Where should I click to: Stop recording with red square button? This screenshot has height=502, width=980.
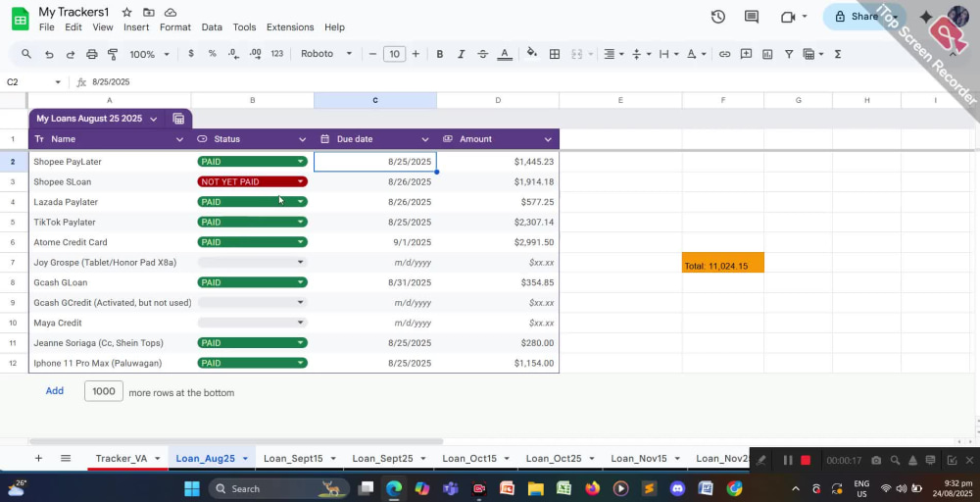point(806,461)
